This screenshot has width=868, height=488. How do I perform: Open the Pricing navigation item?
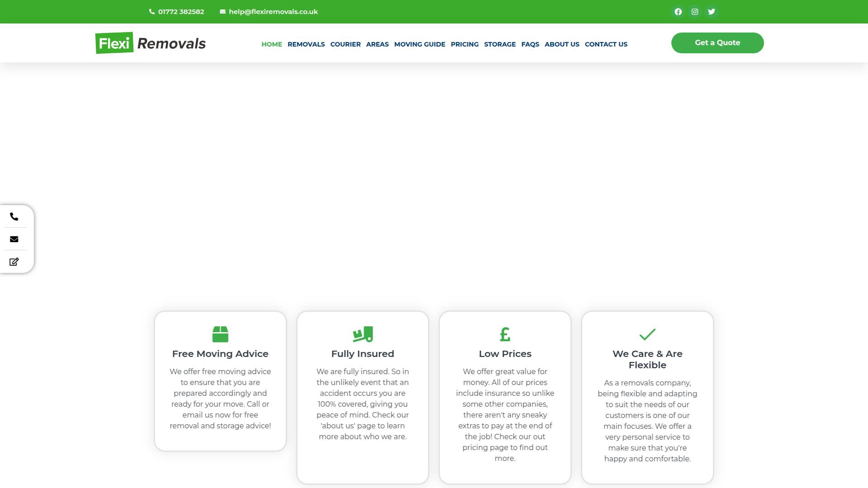click(x=464, y=44)
